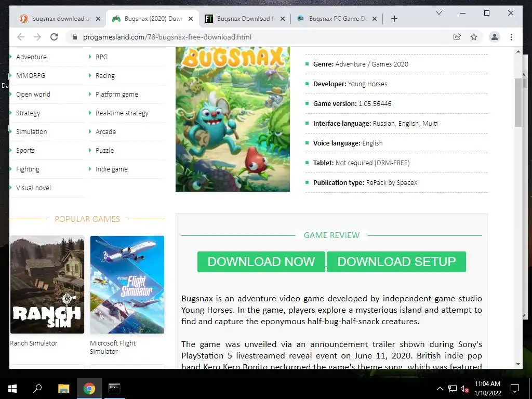The height and width of the screenshot is (399, 532).
Task: Click the Bugsnax cover art image
Action: coord(232,119)
